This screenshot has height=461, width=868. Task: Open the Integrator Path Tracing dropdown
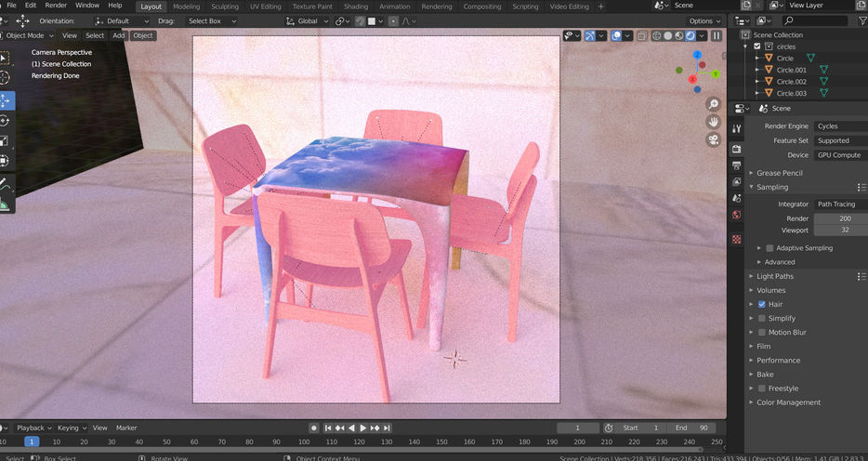point(840,204)
